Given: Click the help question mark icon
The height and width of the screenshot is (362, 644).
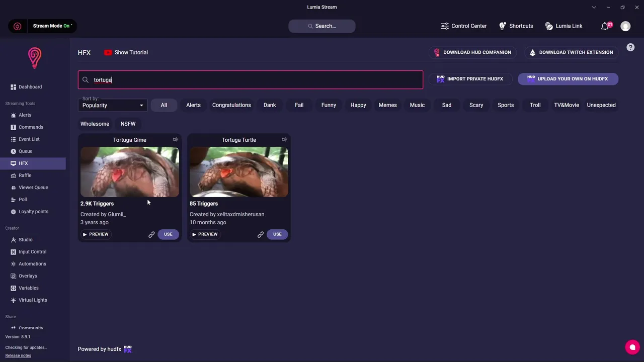Looking at the screenshot, I should click(x=630, y=47).
